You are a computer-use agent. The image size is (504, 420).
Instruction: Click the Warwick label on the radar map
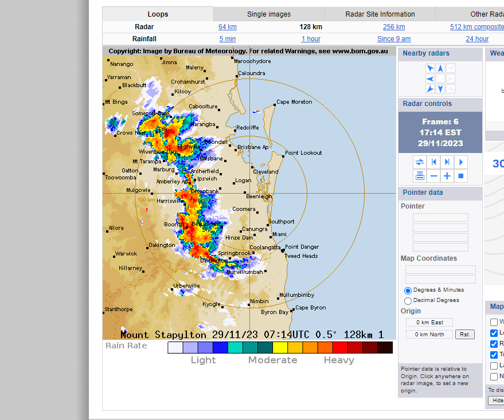click(126, 254)
